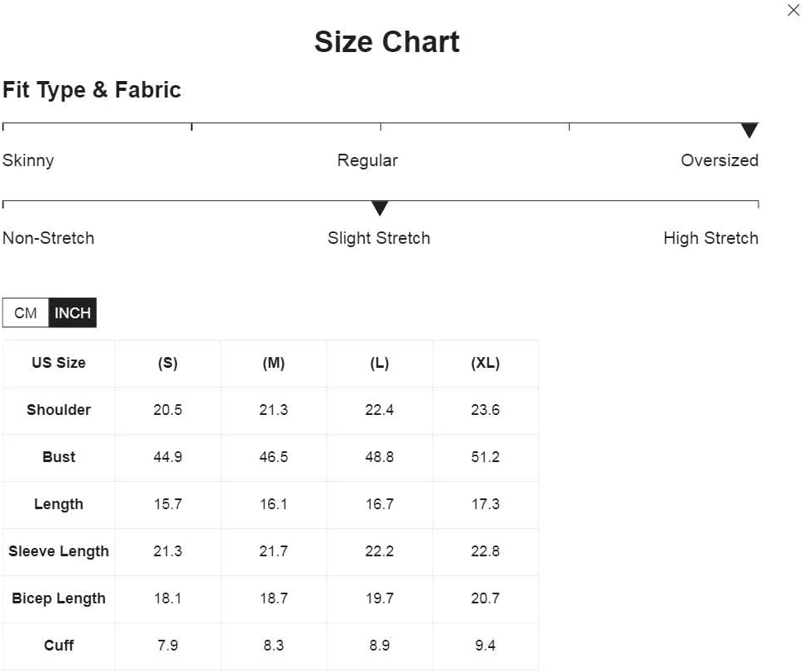Select the INCH unit toggle
Screen dimensions: 804x672
click(x=72, y=312)
